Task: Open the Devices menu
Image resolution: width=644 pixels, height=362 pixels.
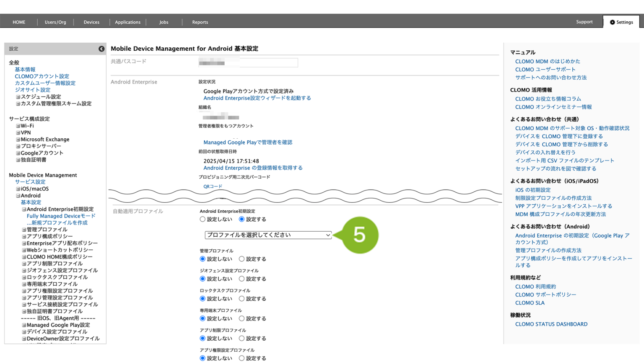Action: pos(91,22)
